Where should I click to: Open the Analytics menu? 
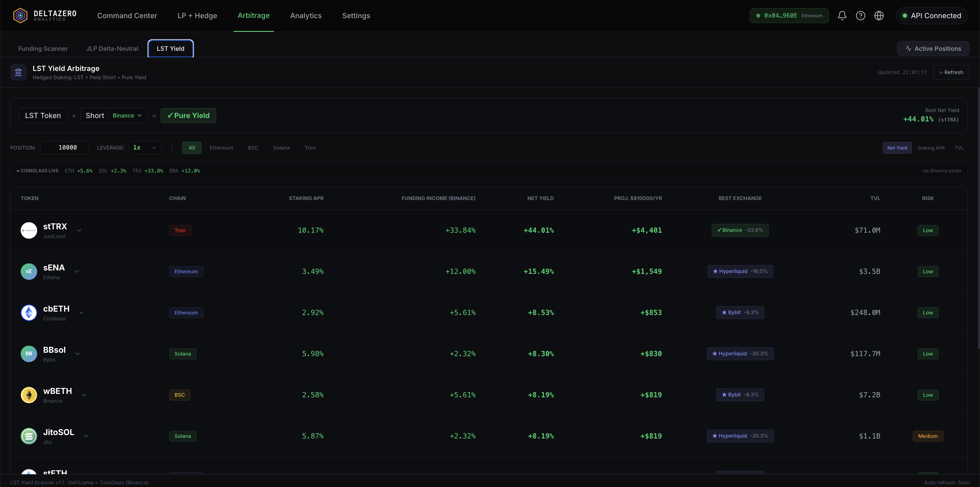[305, 16]
